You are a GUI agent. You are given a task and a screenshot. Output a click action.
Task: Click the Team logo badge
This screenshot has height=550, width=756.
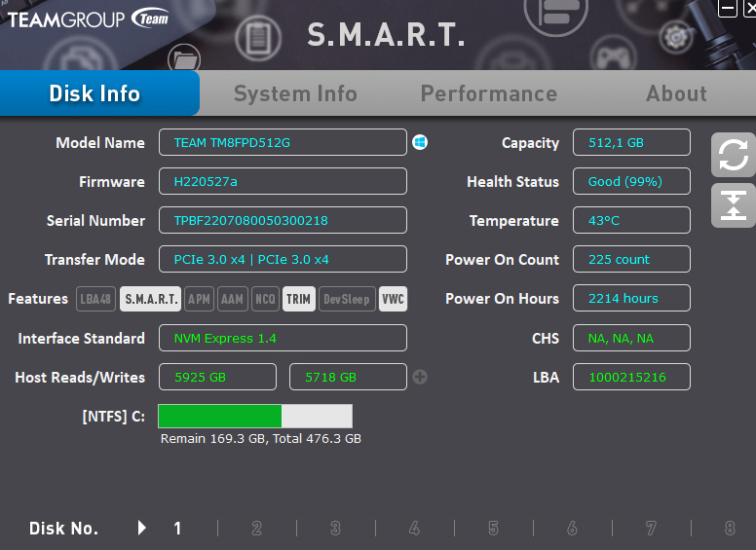(150, 18)
